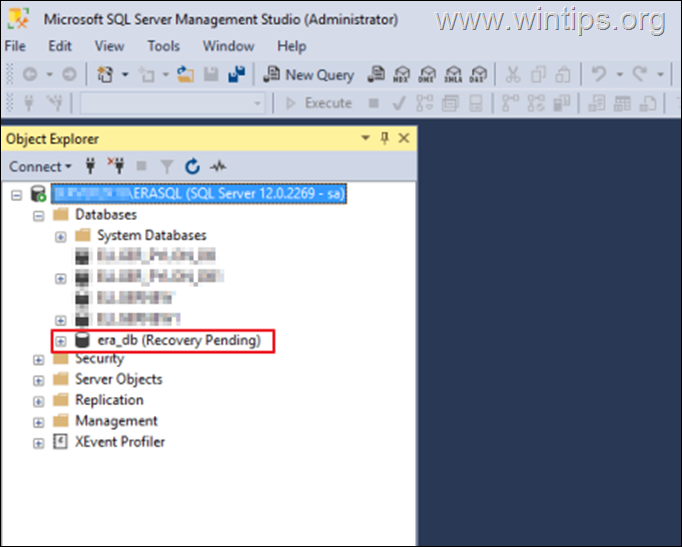Click the Navigate Backward toolbar icon
This screenshot has height=547, width=682.
click(x=30, y=75)
